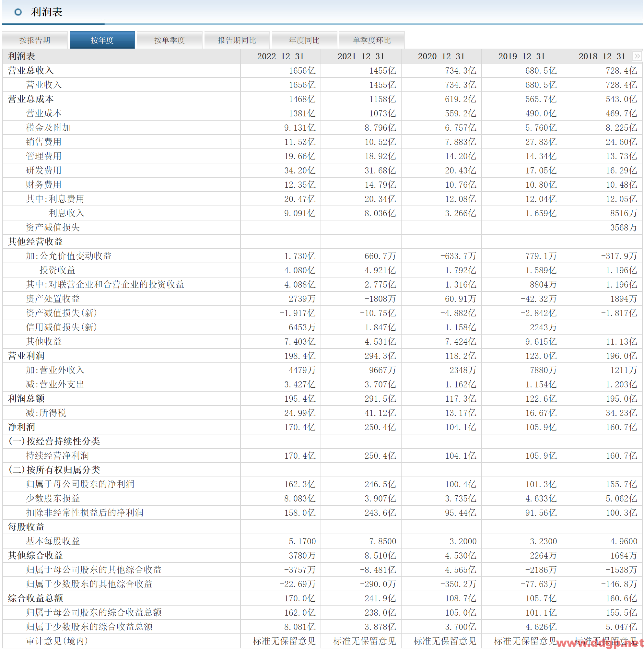Image resolution: width=644 pixels, height=649 pixels.
Task: Click 扣除非经常性损益后的净利润 row label
Action: pyautogui.click(x=85, y=513)
